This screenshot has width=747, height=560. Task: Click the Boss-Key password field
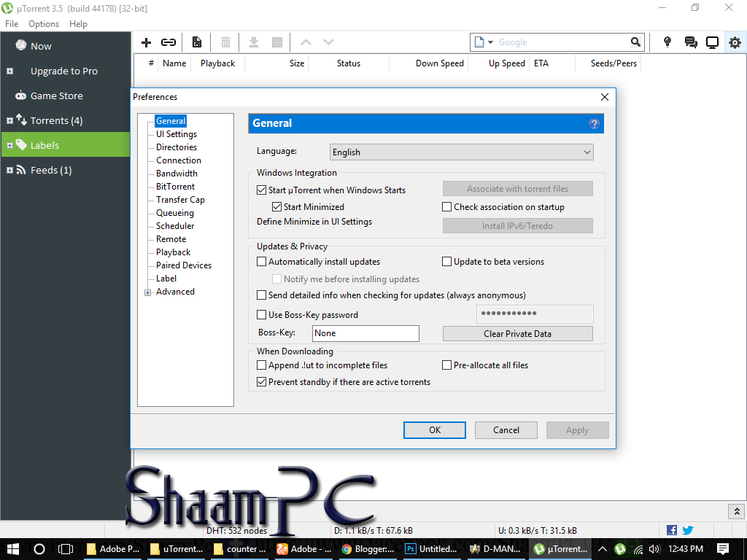(535, 314)
